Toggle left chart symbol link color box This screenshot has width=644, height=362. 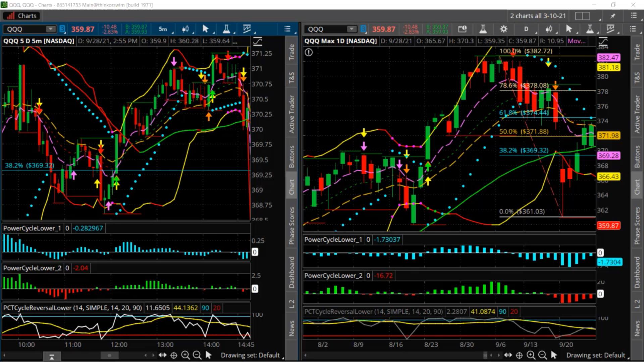62,29
